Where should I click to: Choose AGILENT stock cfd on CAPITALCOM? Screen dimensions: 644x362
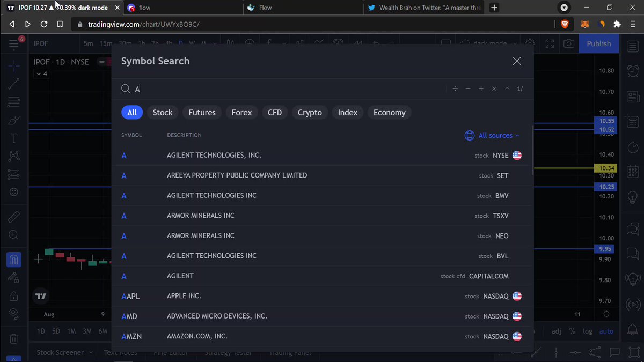[321, 276]
